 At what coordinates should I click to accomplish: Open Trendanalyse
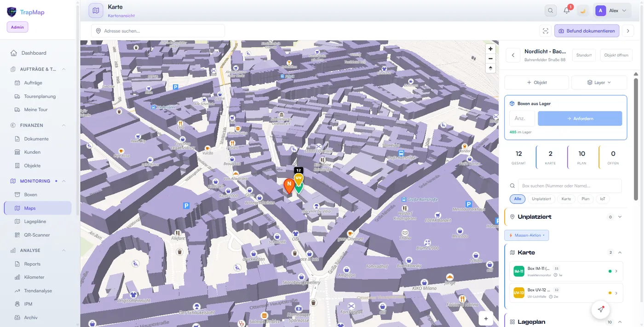(x=38, y=291)
